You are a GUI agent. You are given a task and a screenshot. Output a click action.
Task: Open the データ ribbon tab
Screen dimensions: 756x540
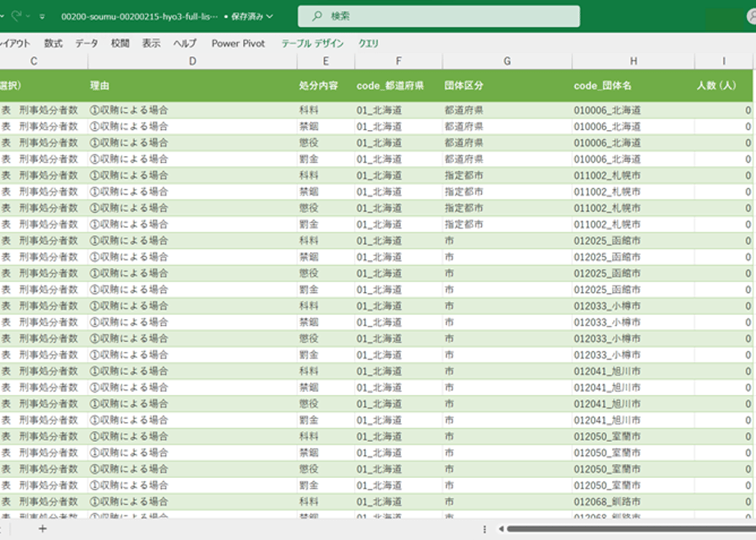pos(87,43)
